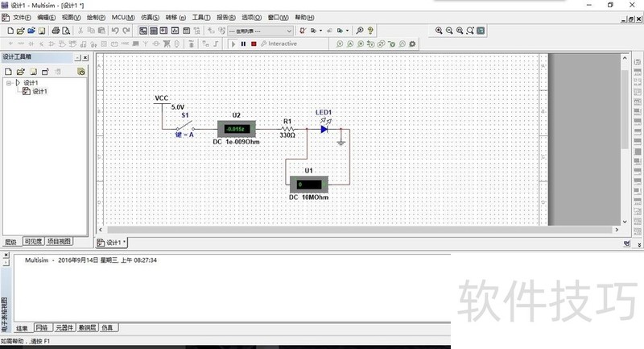Image resolution: width=644 pixels, height=349 pixels.
Task: Close the spreadsheet view panel
Action: coord(6,256)
